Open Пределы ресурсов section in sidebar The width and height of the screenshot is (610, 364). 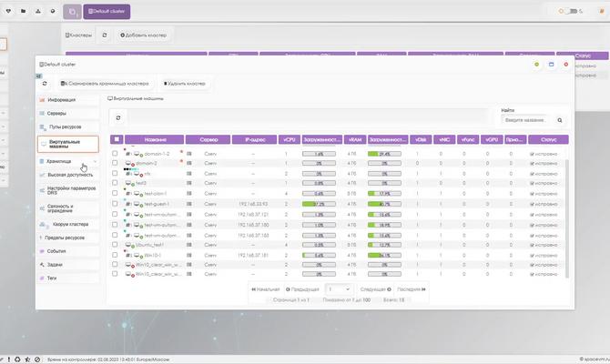pos(68,238)
